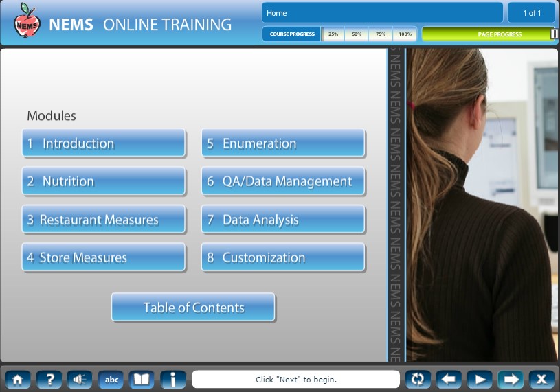Click the 75% course progress marker
560x392 pixels.
click(381, 34)
